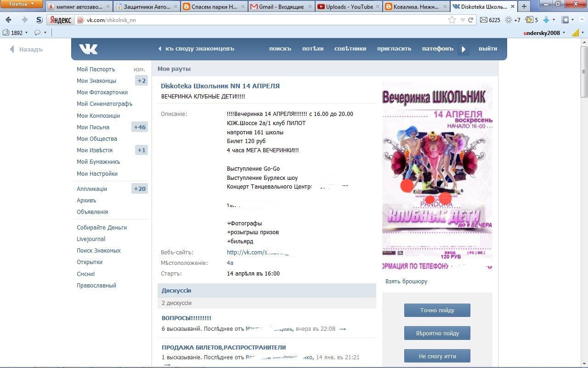
Task: Expand the 1892 counter dropdown arrow
Action: [x=27, y=33]
